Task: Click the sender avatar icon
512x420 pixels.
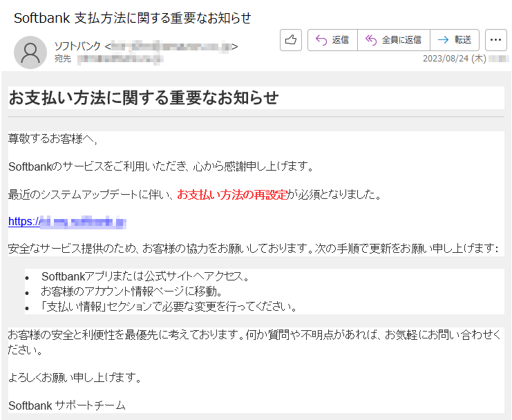Action: [x=30, y=52]
